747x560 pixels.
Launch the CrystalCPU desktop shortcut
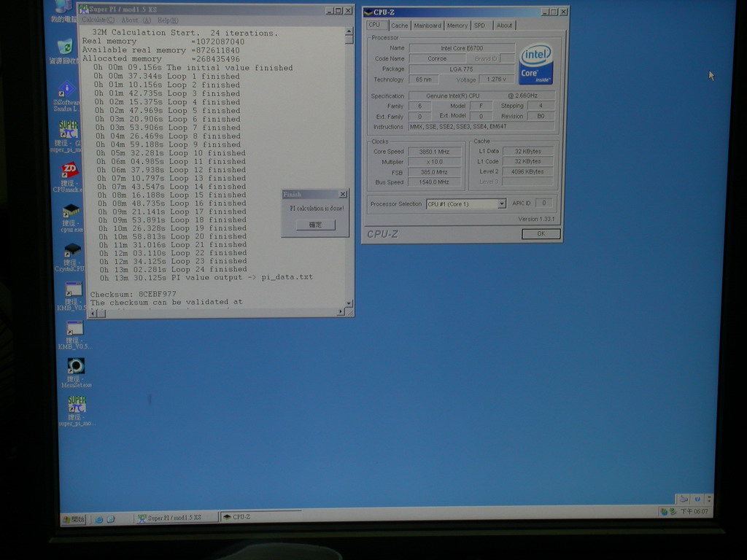[x=71, y=257]
